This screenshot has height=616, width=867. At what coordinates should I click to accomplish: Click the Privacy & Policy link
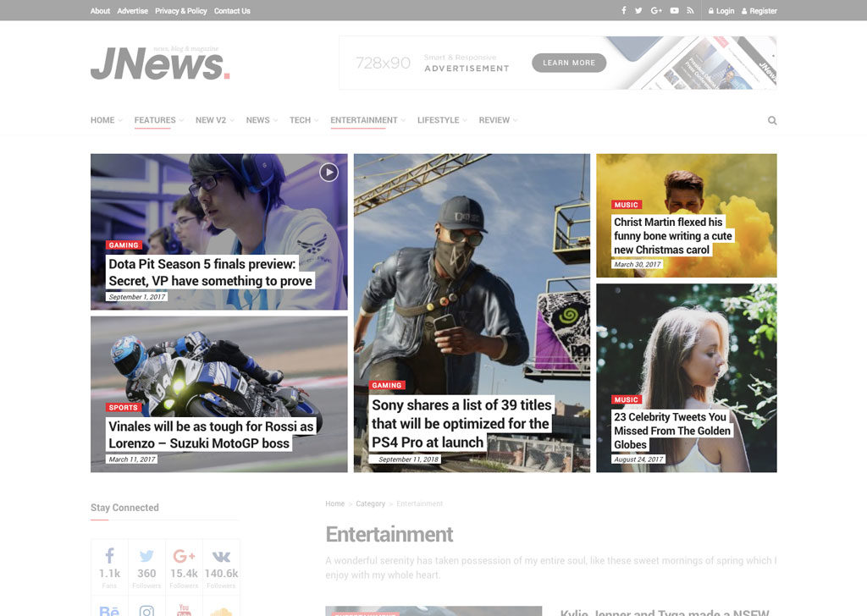pos(181,11)
